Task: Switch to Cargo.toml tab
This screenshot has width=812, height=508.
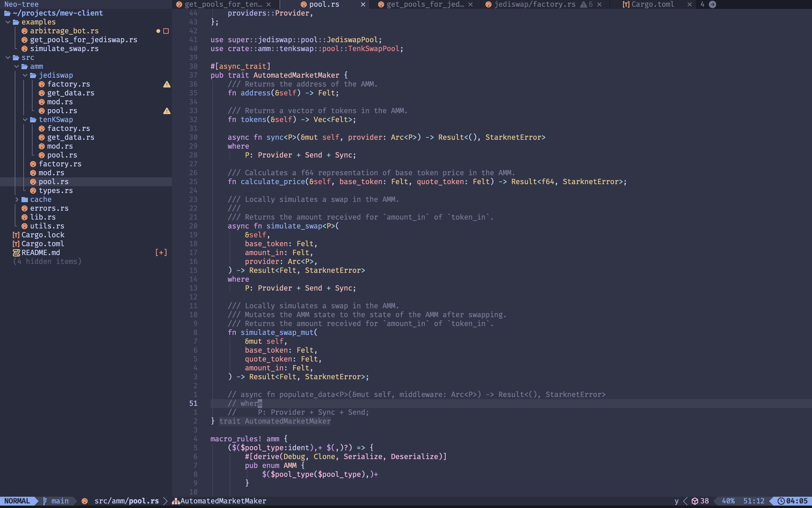Action: pyautogui.click(x=653, y=4)
